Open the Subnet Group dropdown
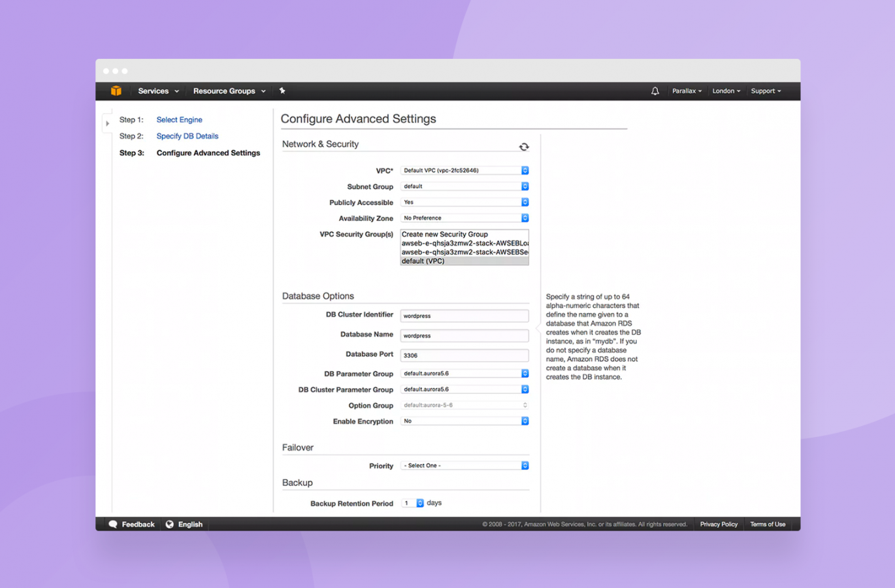Viewport: 895px width, 588px height. [464, 186]
